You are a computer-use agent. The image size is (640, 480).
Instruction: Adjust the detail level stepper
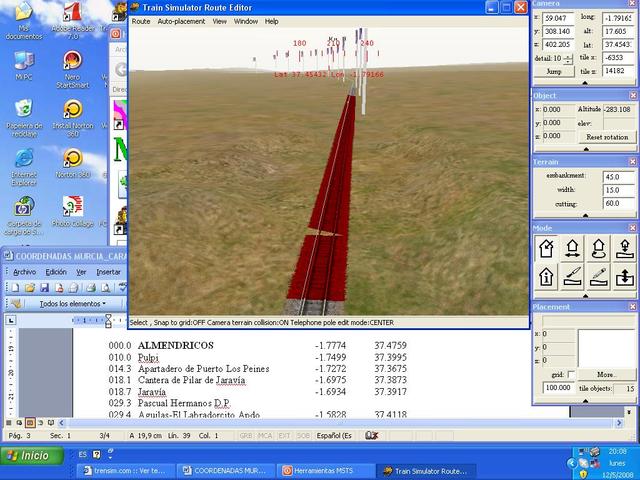coord(570,59)
